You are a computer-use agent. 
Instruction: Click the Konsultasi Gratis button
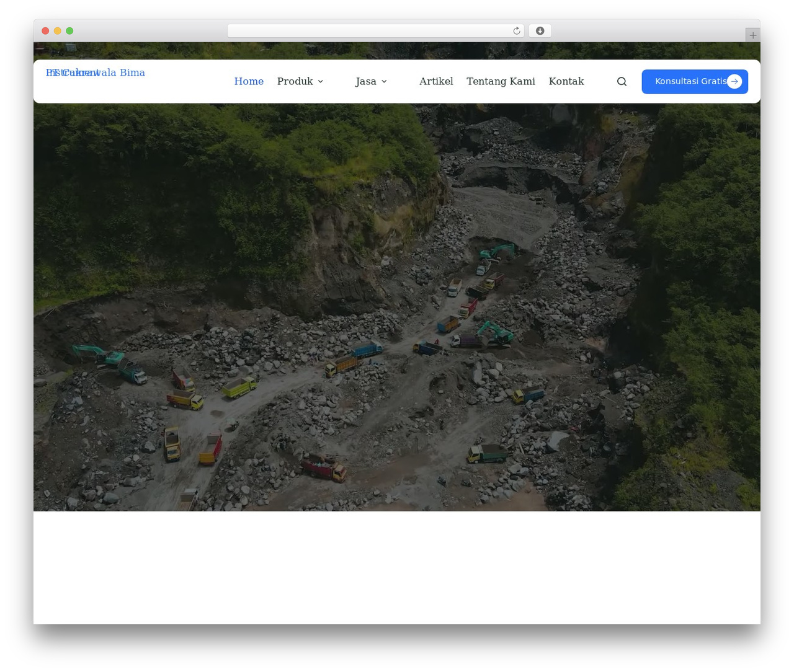[x=695, y=82]
